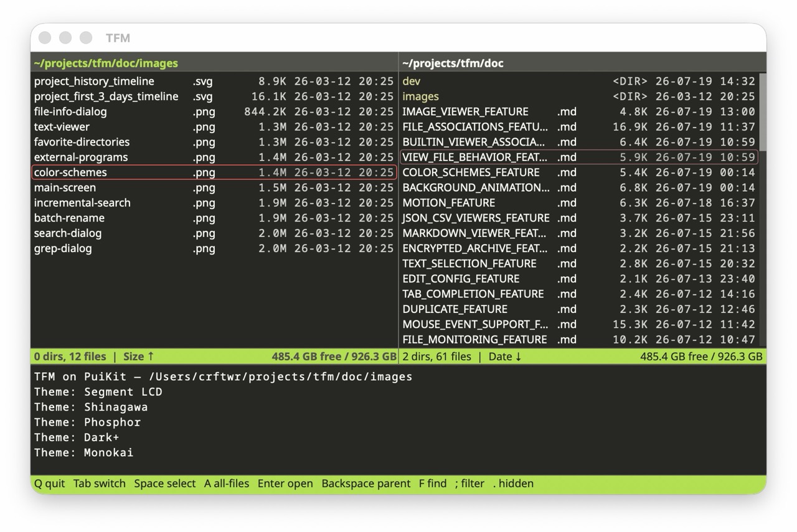Screen dimensions: 797x532
Task: Select TAB_COMPLETION_FEATURE md file
Action: (x=579, y=294)
